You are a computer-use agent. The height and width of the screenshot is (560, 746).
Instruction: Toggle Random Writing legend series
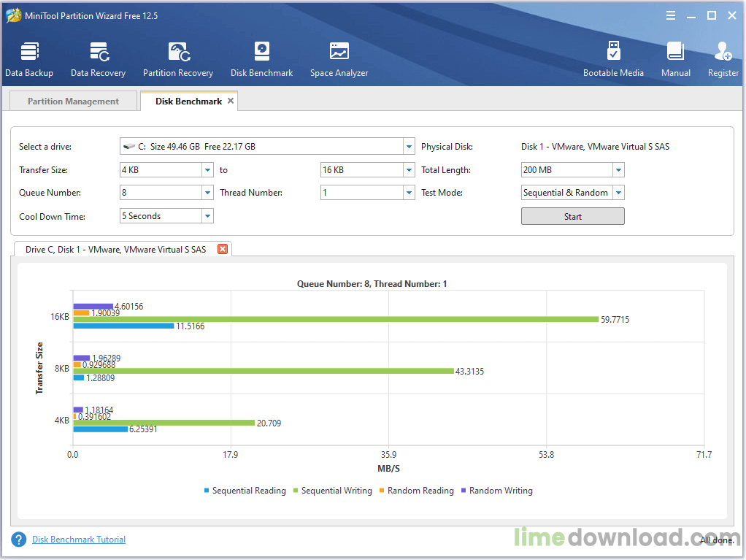click(x=496, y=491)
